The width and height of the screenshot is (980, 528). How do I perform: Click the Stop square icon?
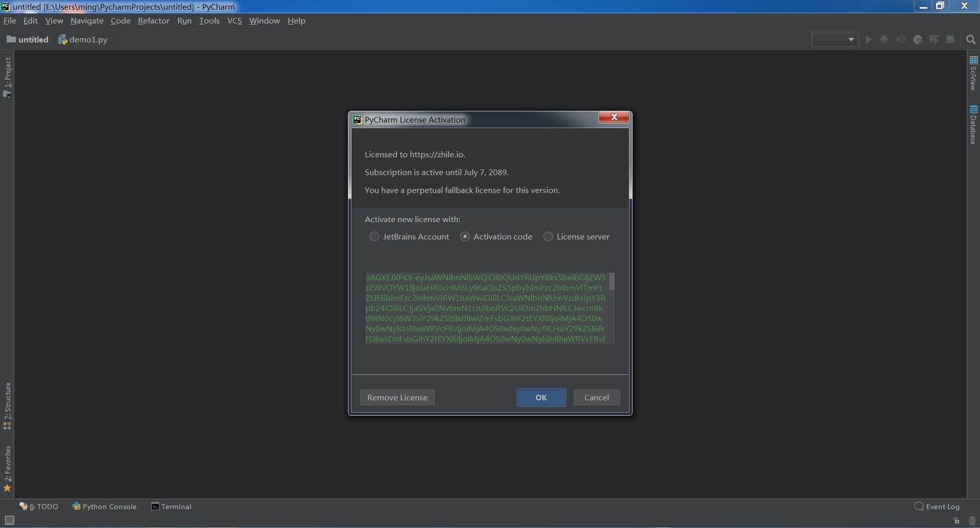point(950,39)
